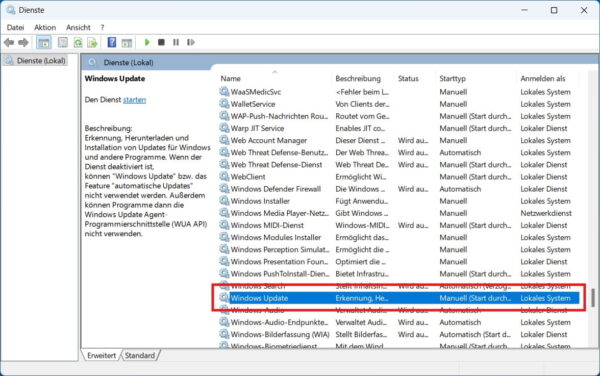Select the Windows Media Player-Netz... service
Screen dimensions: 600x376
click(279, 213)
